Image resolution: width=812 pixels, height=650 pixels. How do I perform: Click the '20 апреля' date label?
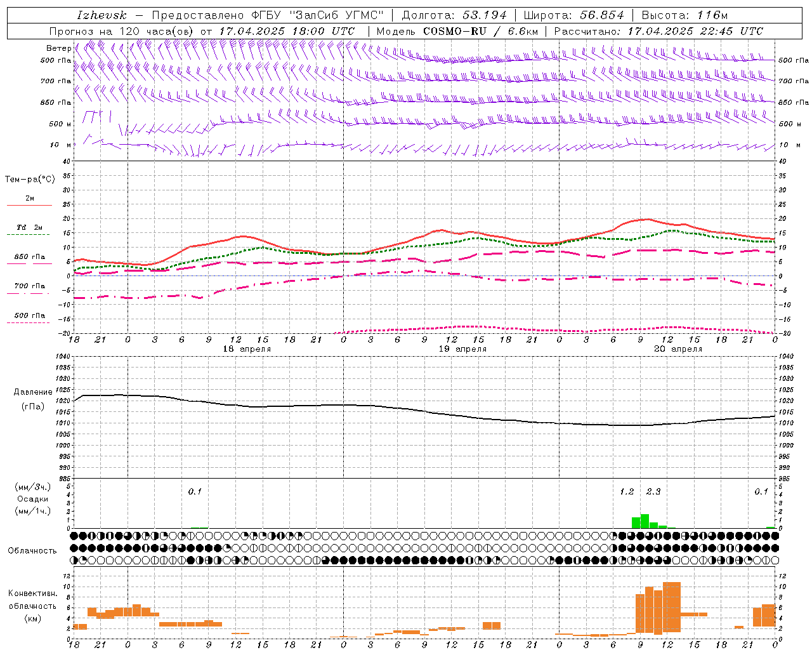tap(678, 349)
